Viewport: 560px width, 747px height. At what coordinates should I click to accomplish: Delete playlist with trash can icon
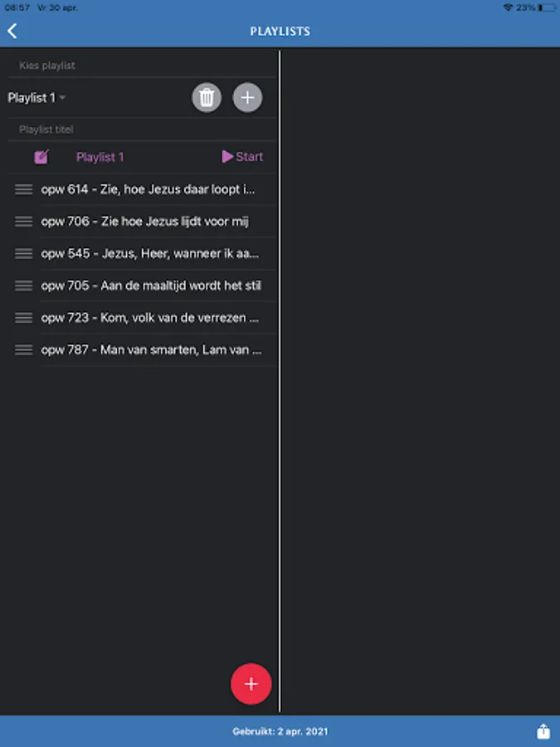click(x=207, y=98)
